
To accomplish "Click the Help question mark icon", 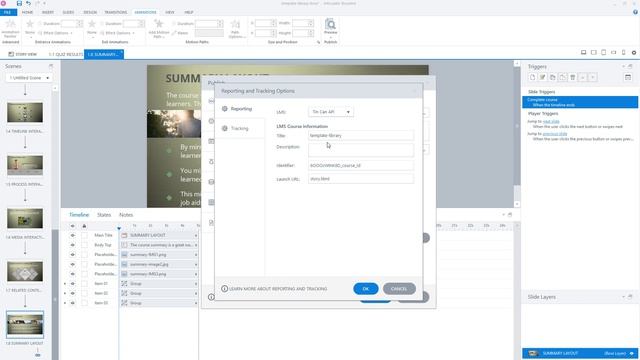I will tap(636, 12).
